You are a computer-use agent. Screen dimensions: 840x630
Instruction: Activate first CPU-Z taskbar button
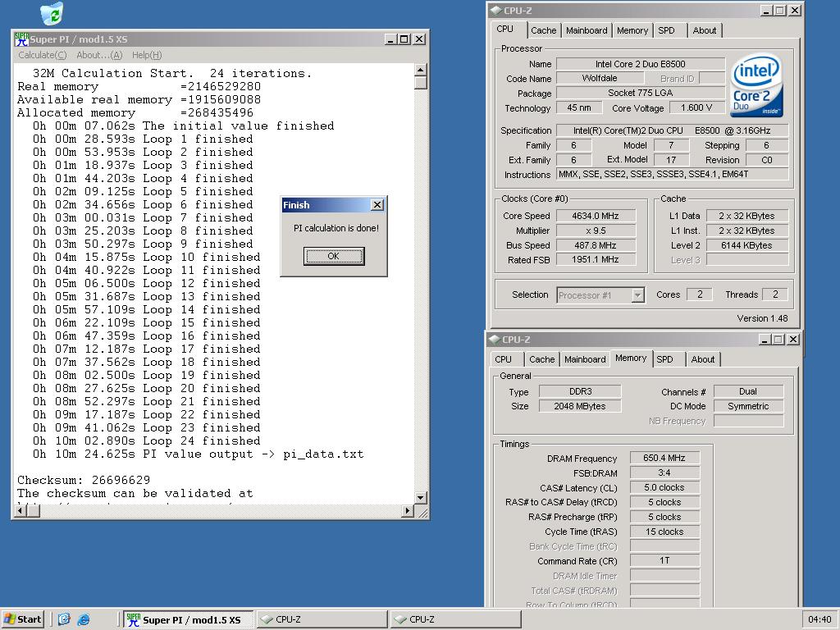click(x=322, y=619)
